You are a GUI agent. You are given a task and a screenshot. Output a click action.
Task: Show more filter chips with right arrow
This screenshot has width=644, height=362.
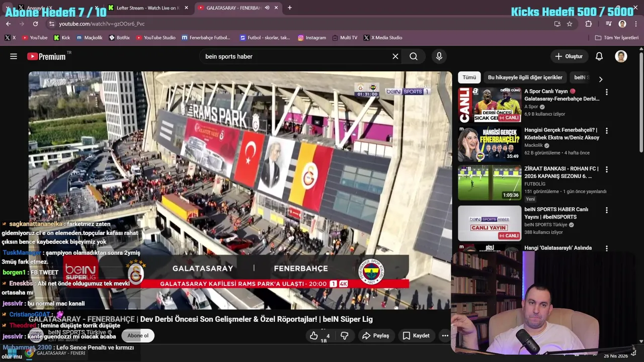(600, 79)
